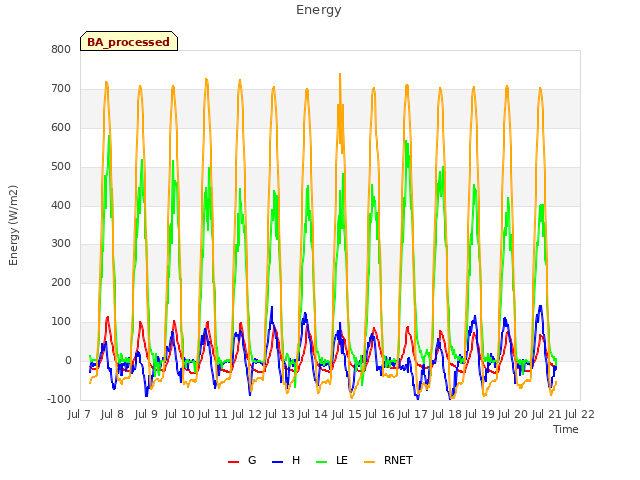Click the Energy (W/m2) y-axis label

point(13,225)
